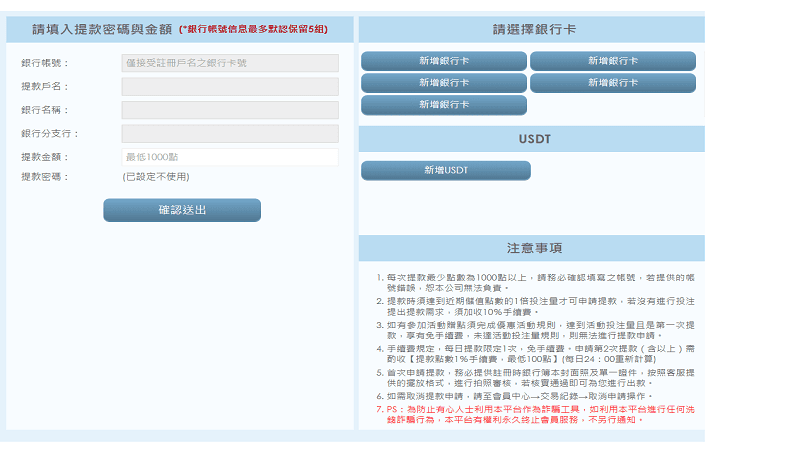The width and height of the screenshot is (800, 450).
Task: Choose the second-row left 新增銀行卡 button
Action: (444, 83)
